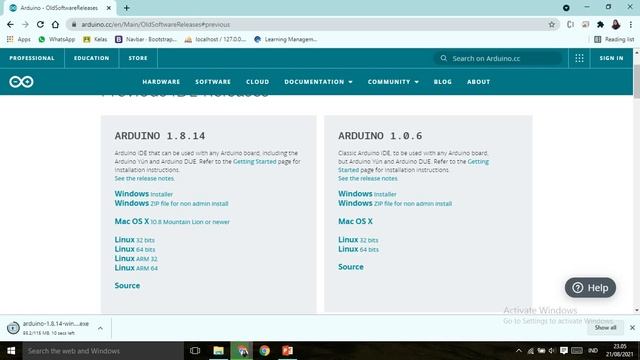
Task: Open the Software menu item
Action: 213,82
